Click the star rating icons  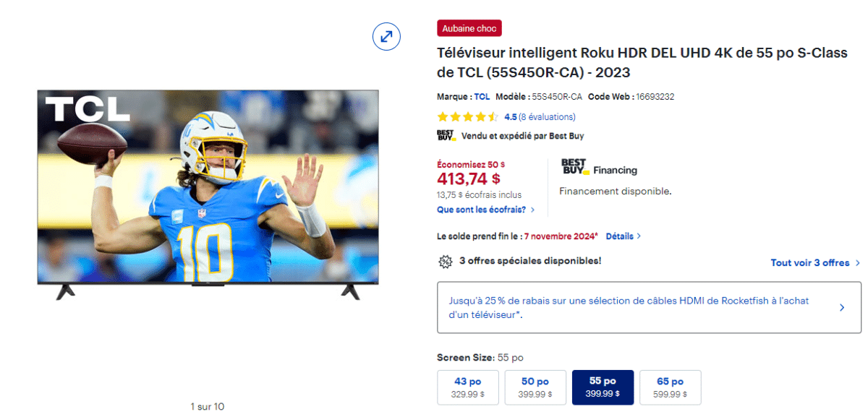468,116
